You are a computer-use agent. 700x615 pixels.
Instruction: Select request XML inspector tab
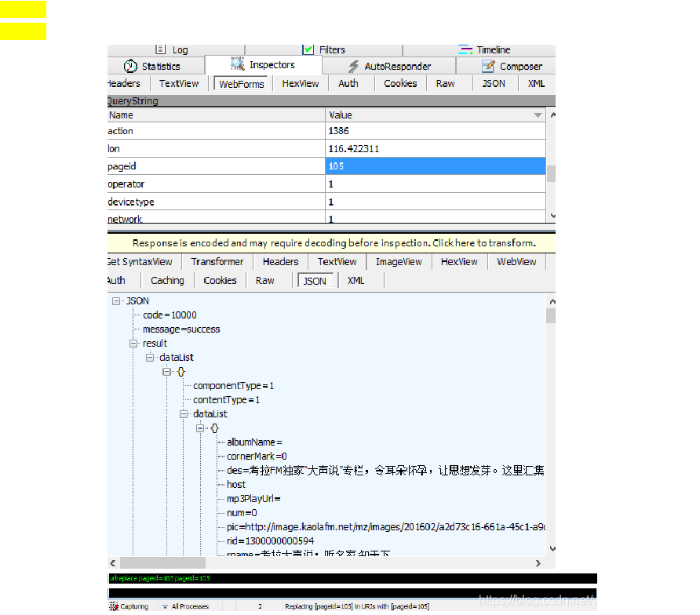(536, 83)
